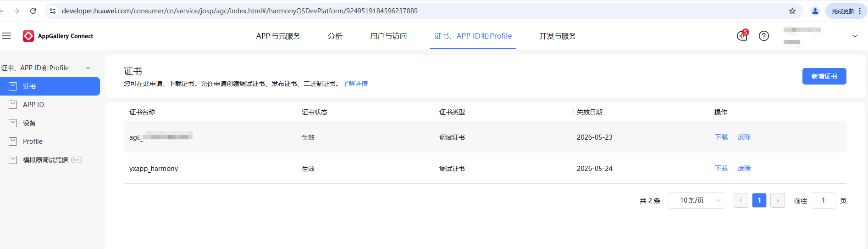Click 生效 status in yxapp_harmony row

point(308,169)
